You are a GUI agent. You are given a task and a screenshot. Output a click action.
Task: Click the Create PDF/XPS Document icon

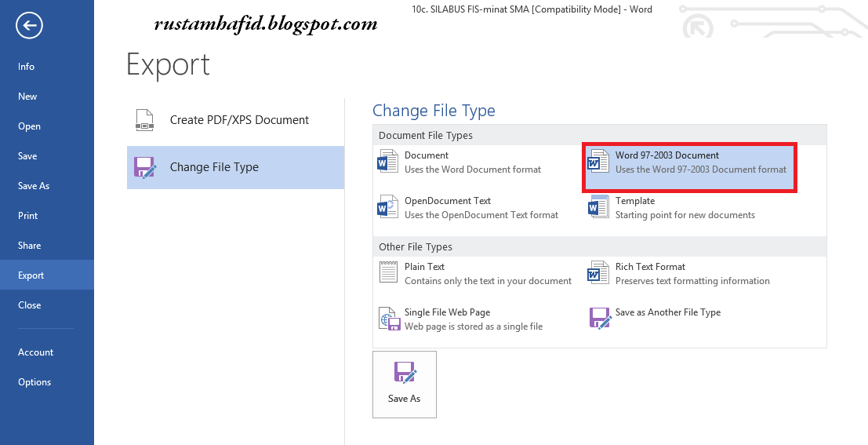coord(144,120)
